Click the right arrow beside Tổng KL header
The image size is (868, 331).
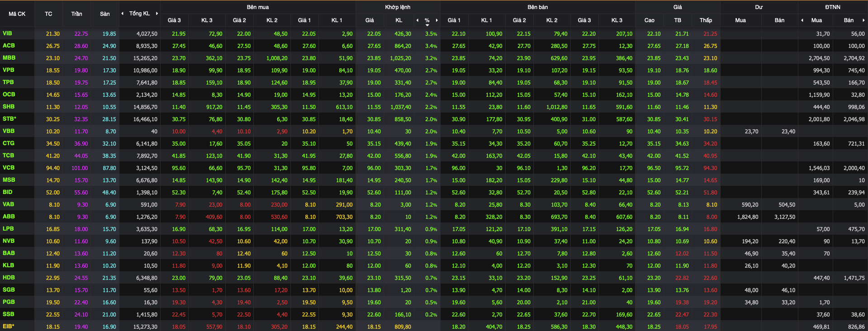pyautogui.click(x=157, y=14)
